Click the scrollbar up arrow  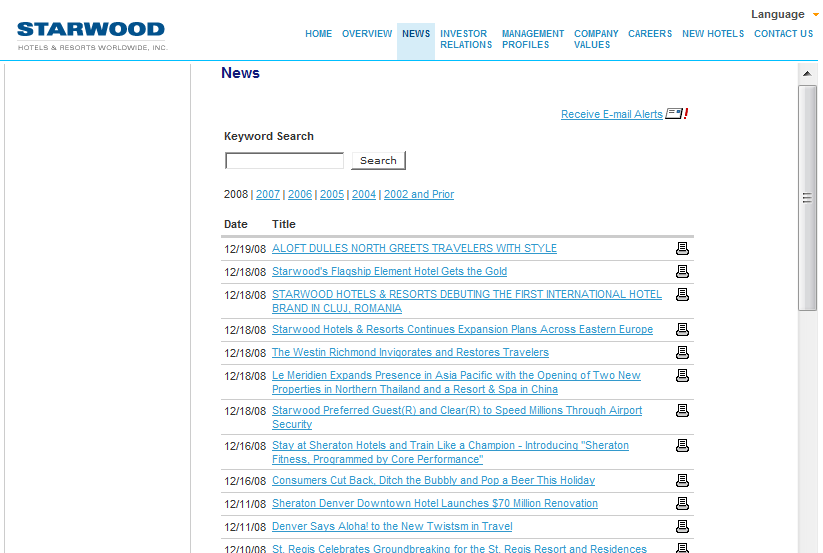(807, 74)
